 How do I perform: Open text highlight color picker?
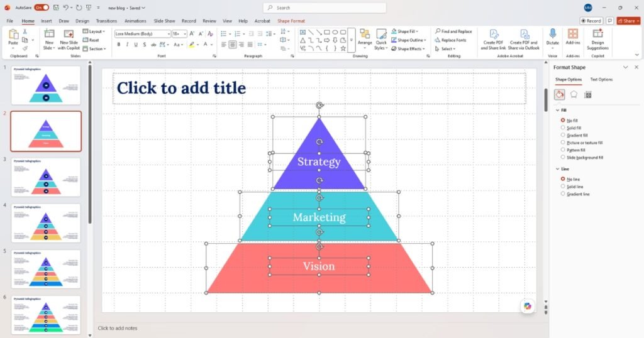click(198, 45)
